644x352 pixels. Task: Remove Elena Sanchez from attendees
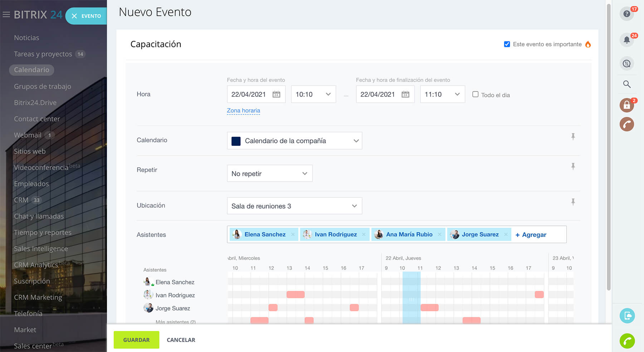(293, 234)
